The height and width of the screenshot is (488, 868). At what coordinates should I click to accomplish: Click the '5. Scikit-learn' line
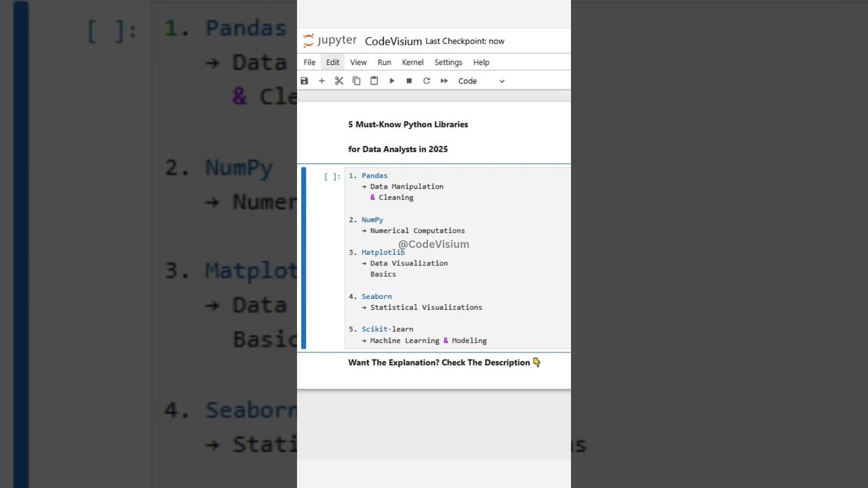pyautogui.click(x=381, y=329)
